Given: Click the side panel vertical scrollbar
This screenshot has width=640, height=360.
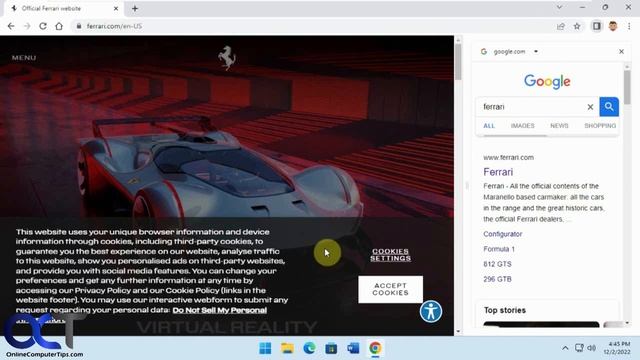Looking at the screenshot, I should (627, 87).
